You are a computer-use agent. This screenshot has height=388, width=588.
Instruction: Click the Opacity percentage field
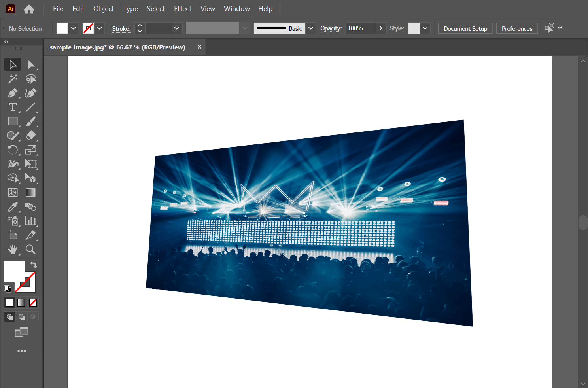[360, 28]
